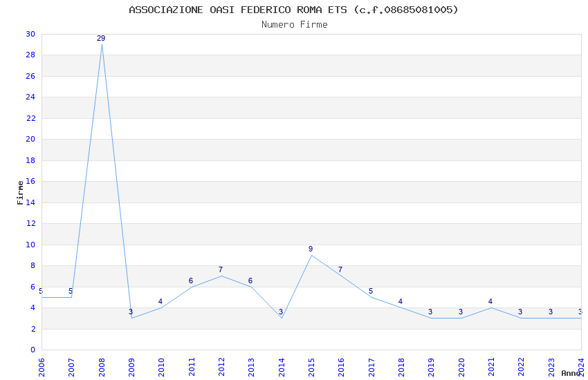
Task: Click the y-axis tick value 30
Action: [x=30, y=34]
